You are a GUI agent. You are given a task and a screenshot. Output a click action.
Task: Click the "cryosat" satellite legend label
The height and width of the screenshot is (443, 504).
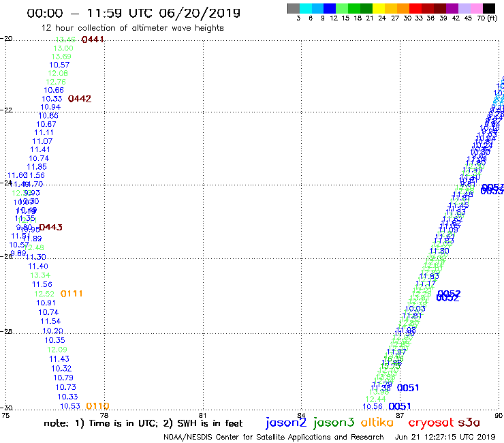pyautogui.click(x=430, y=423)
